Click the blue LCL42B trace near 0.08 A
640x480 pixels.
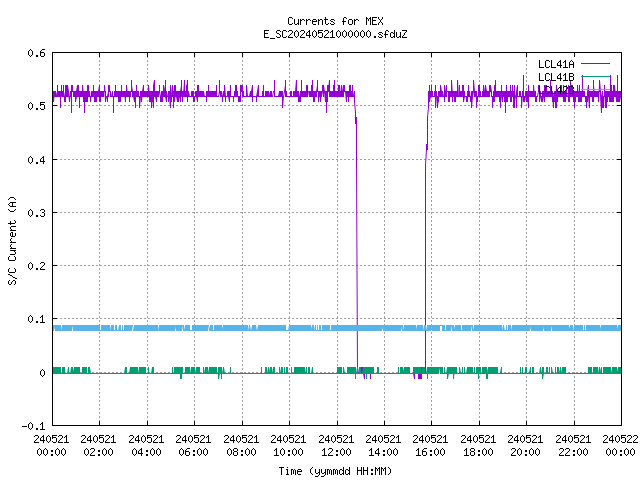click(337, 328)
